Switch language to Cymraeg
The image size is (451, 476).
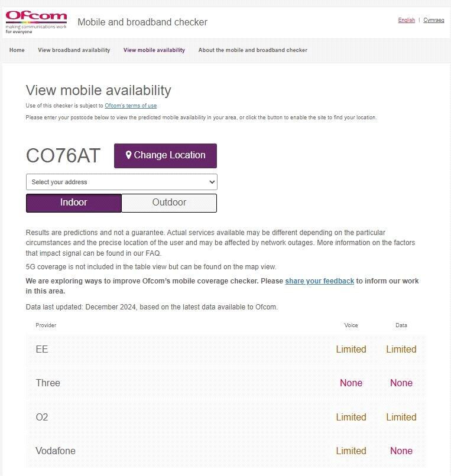pyautogui.click(x=434, y=20)
